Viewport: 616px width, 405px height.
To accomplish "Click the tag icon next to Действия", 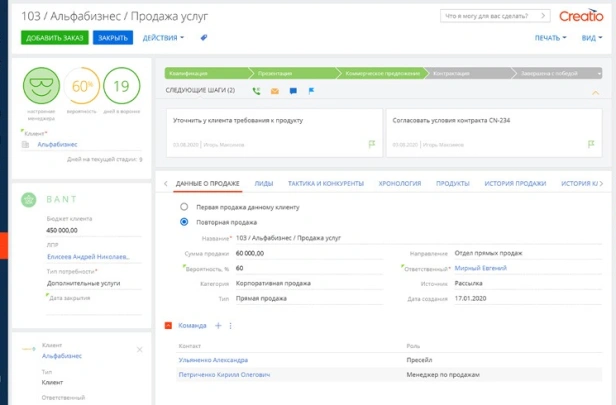I will click(x=204, y=37).
